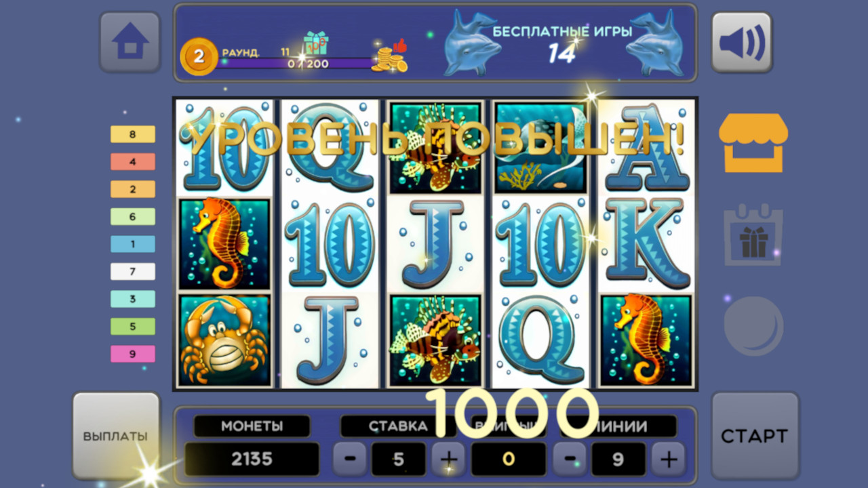This screenshot has height=488, width=868.
Task: Increase the ЛИНИИ count with plus
Action: pos(668,459)
